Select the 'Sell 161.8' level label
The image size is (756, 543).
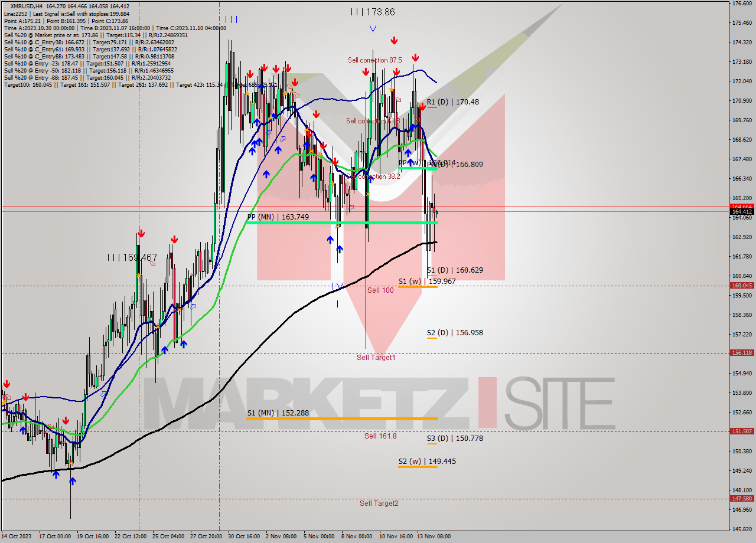[x=380, y=436]
